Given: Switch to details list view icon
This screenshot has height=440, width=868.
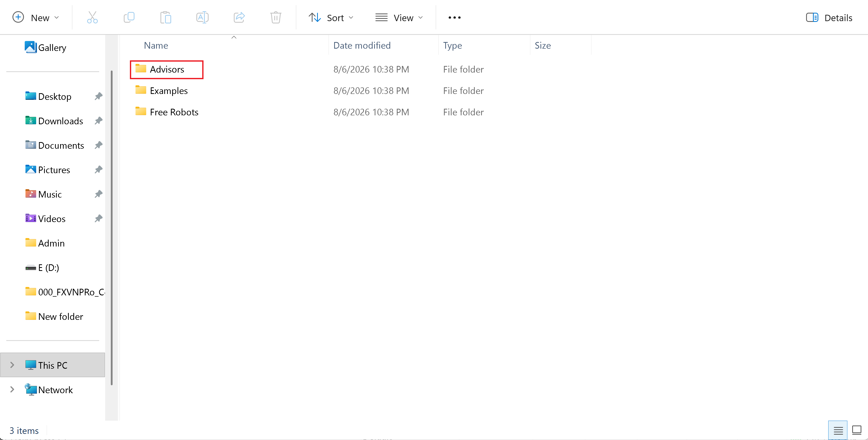Looking at the screenshot, I should click(838, 430).
